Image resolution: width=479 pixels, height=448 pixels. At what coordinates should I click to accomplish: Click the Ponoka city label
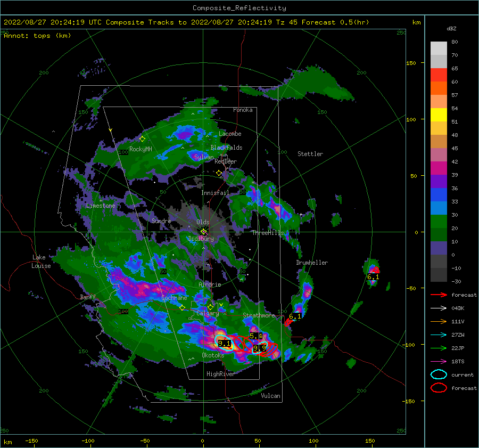click(x=243, y=110)
